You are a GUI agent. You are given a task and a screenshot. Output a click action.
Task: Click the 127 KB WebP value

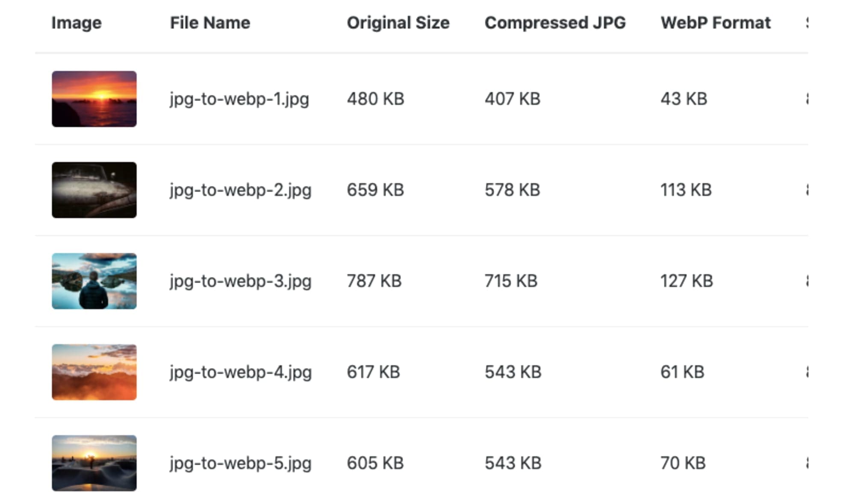[x=687, y=281]
